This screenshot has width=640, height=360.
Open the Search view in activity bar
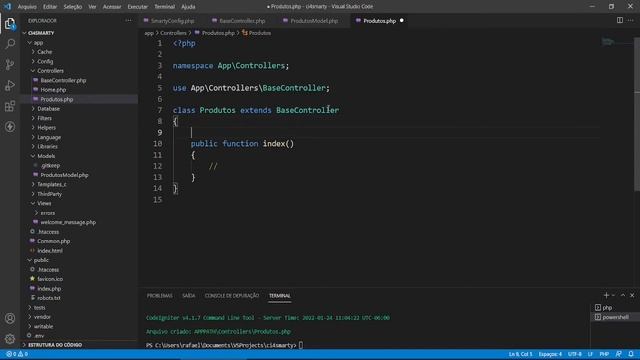[x=10, y=44]
